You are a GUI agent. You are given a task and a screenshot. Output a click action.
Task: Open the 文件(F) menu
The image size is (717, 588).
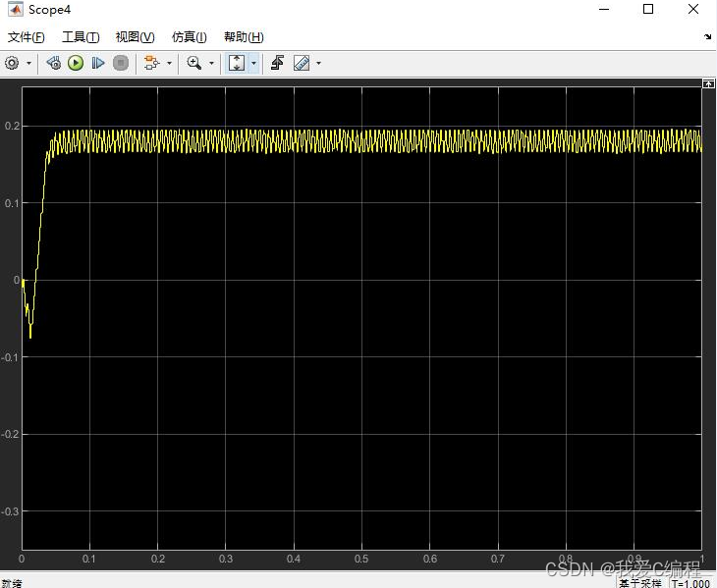27,37
